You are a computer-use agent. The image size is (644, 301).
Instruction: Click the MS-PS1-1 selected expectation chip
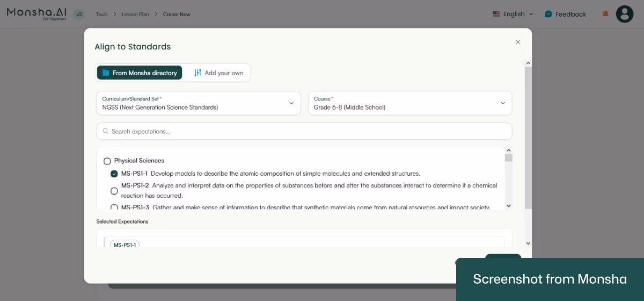click(x=125, y=244)
